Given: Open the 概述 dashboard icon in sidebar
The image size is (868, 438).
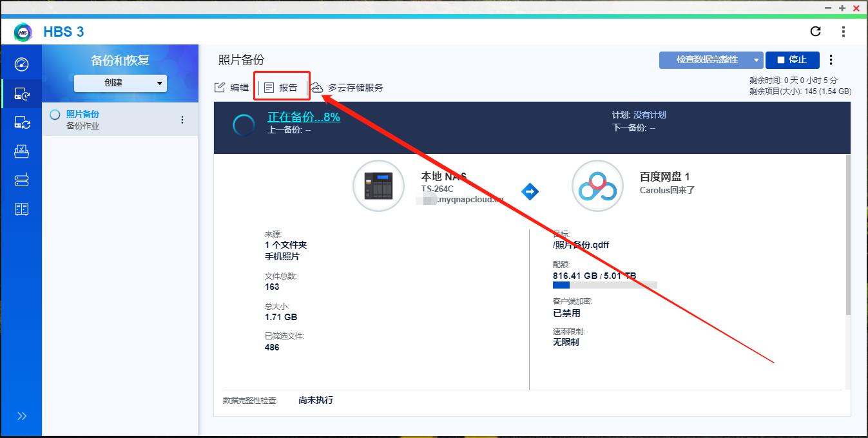Looking at the screenshot, I should 21,64.
